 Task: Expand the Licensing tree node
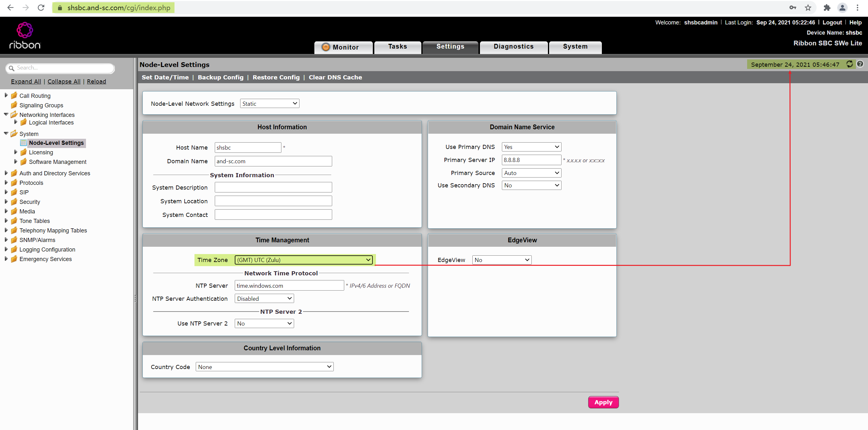(16, 152)
